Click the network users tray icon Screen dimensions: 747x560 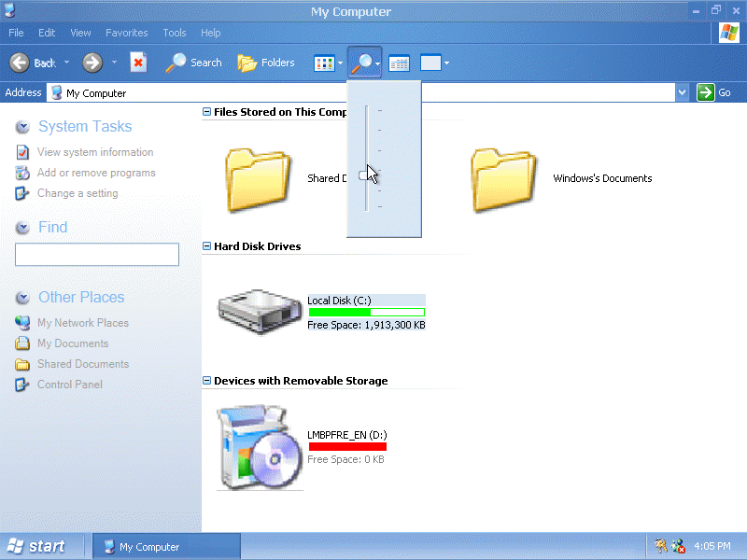click(x=678, y=546)
